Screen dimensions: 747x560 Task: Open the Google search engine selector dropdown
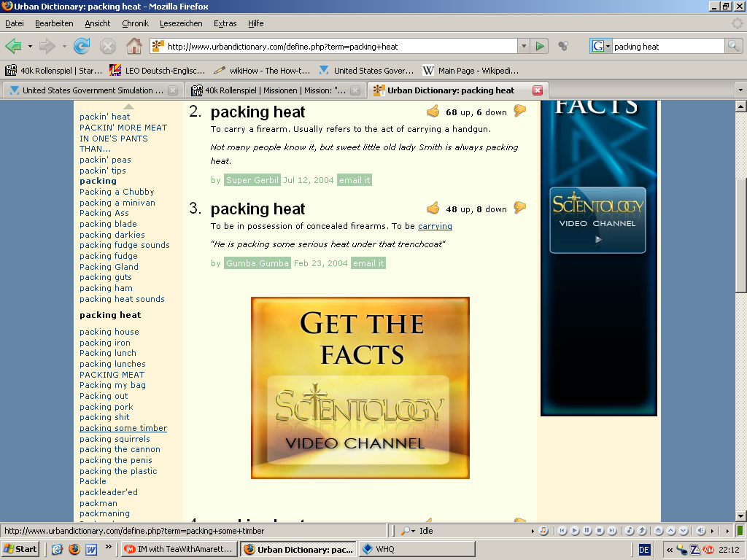pyautogui.click(x=601, y=46)
